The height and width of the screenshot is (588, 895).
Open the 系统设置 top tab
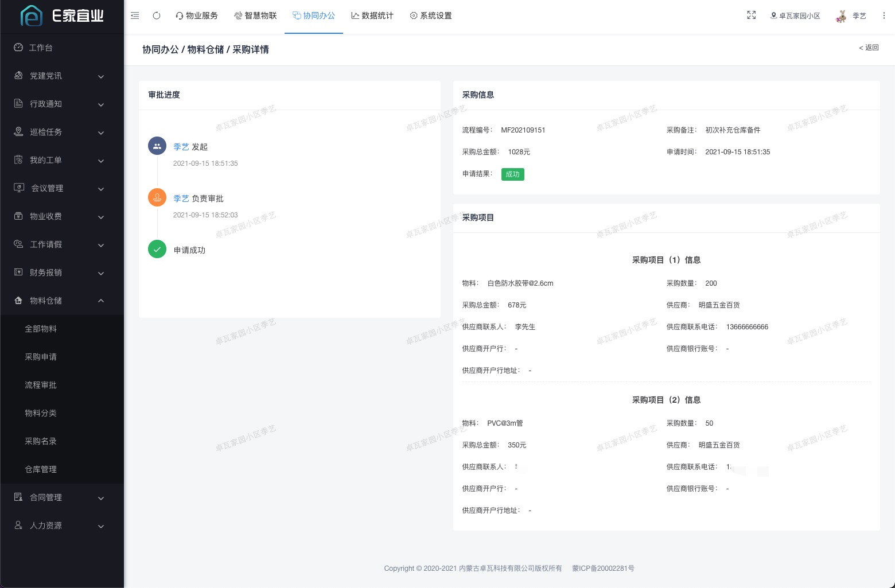click(x=431, y=15)
